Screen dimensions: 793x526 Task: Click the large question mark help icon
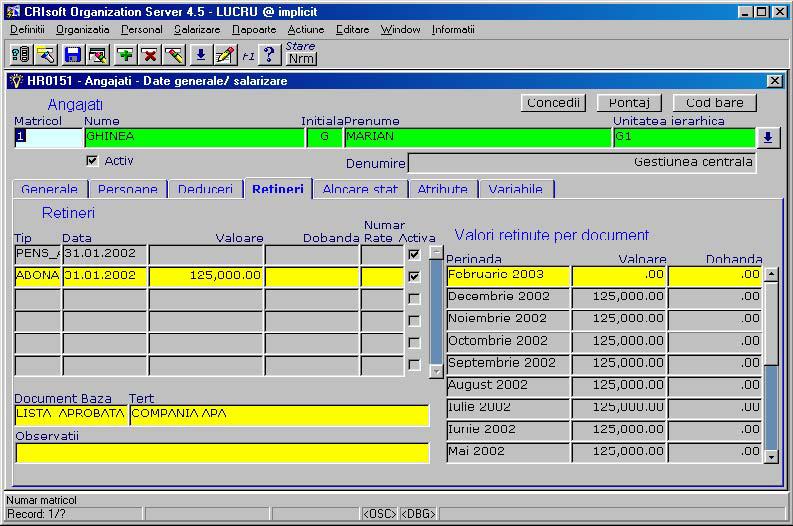[x=270, y=54]
